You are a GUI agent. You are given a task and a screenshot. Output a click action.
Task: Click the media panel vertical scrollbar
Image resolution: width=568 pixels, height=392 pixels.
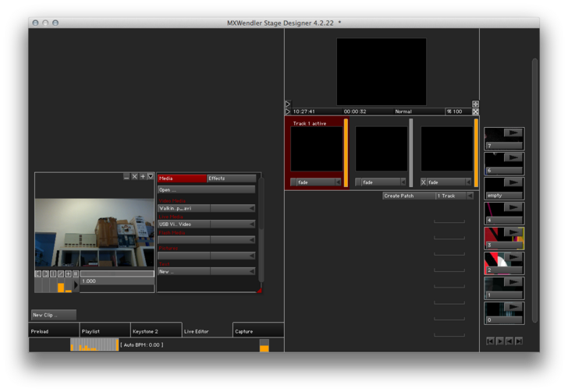pyautogui.click(x=261, y=229)
